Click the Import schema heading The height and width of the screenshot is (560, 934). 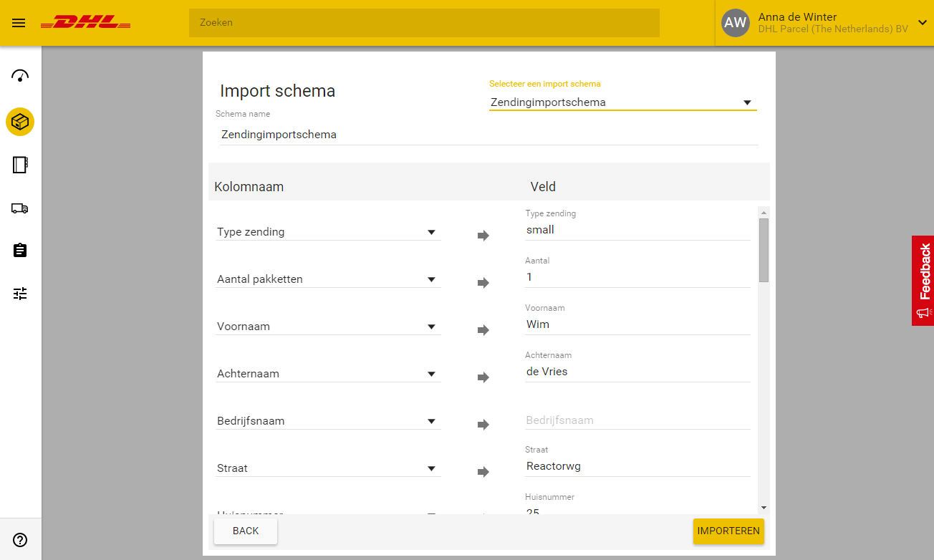(x=278, y=91)
